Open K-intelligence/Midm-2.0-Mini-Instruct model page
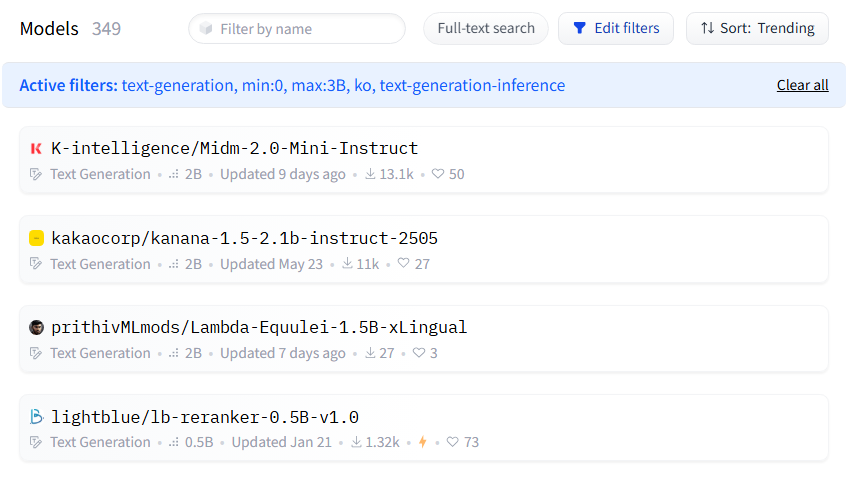 click(x=235, y=148)
